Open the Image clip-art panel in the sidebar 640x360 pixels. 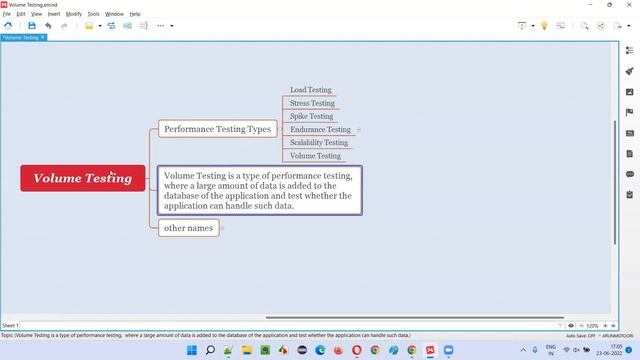tap(629, 92)
